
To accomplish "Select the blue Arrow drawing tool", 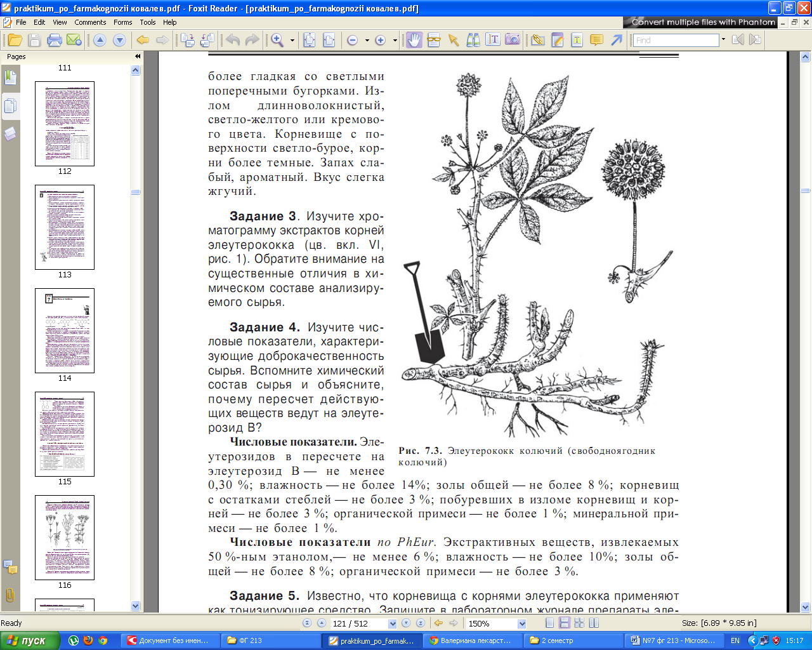I will (617, 40).
